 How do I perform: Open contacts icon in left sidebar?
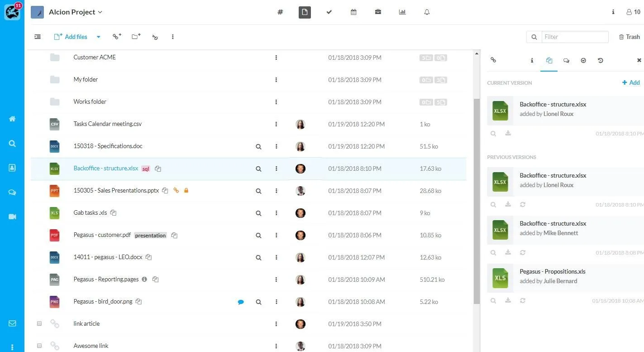pyautogui.click(x=12, y=168)
